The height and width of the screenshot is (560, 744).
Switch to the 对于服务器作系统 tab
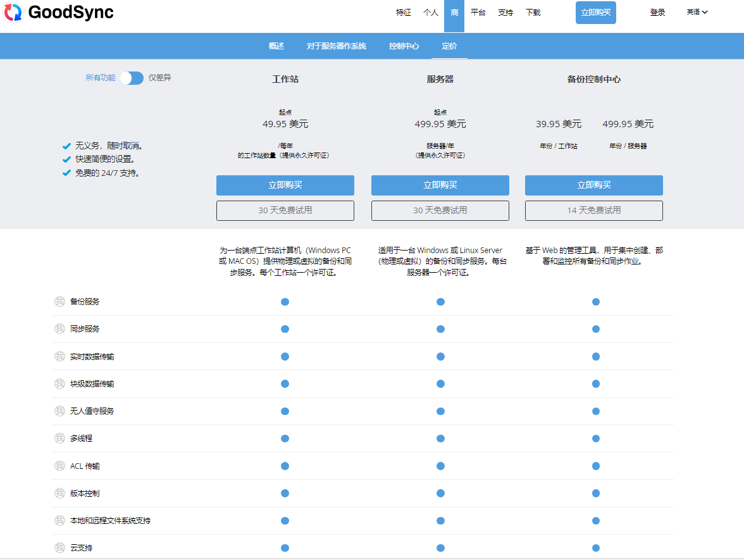336,46
